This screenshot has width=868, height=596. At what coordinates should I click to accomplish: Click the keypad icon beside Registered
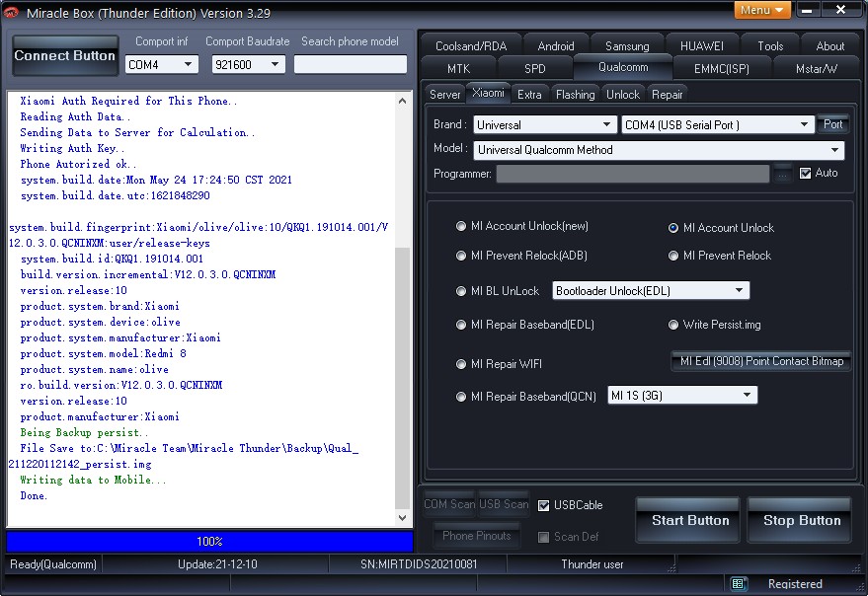738,584
